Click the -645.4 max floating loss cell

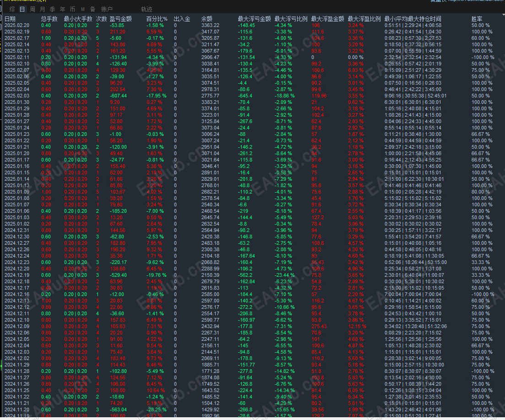click(245, 96)
